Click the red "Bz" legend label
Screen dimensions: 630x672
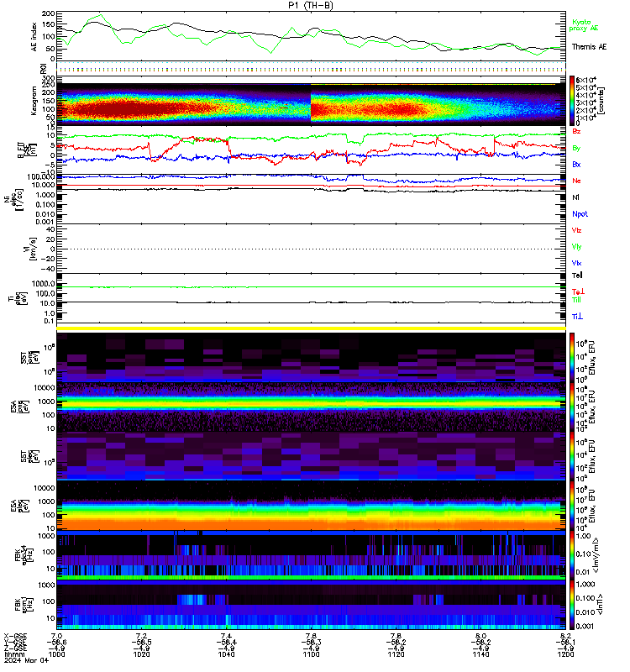pos(576,131)
